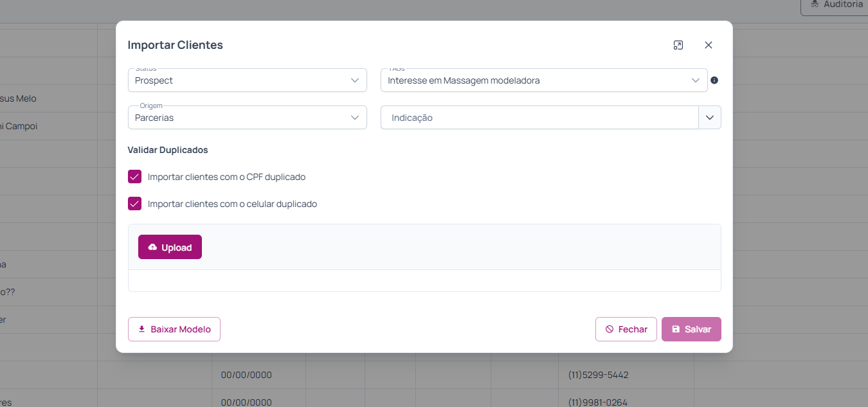Click the download icon on Baixar Modelo
Image resolution: width=868 pixels, height=407 pixels.
[x=142, y=329]
